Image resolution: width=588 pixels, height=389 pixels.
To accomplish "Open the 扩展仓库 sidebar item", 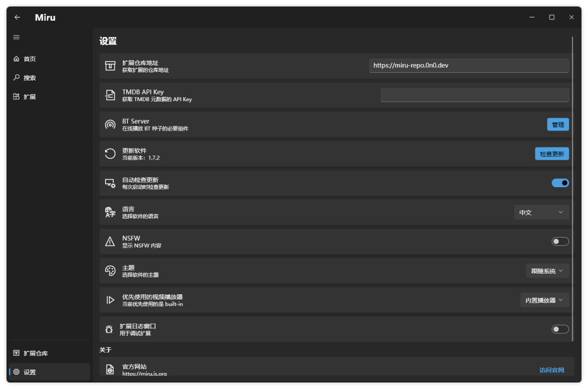I will (x=35, y=353).
